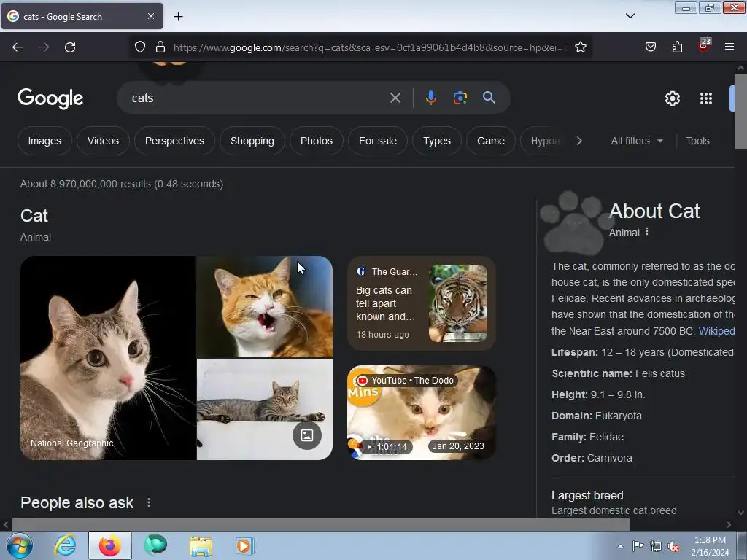This screenshot has height=560, width=747.
Task: Submit search with magnifier icon
Action: (x=489, y=98)
